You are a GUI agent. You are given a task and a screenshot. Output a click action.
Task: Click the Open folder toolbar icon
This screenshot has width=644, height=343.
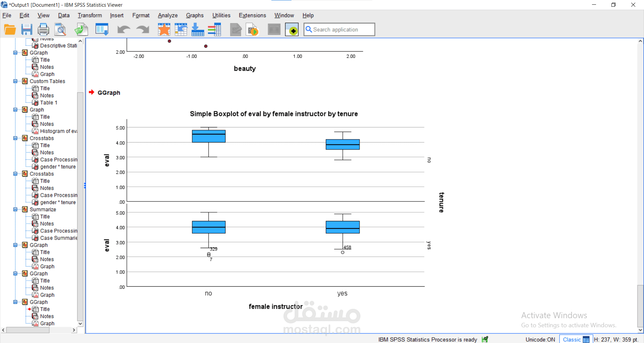click(x=10, y=30)
